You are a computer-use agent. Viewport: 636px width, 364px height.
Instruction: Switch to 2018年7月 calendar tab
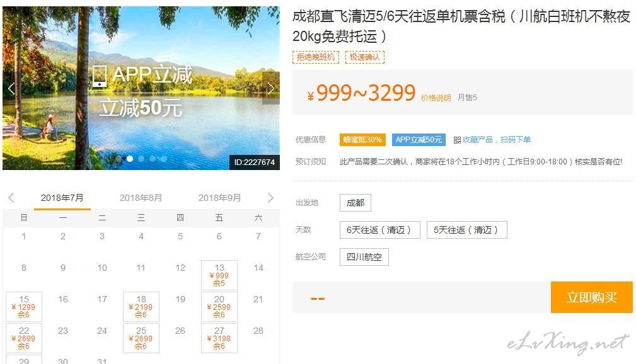(x=62, y=198)
